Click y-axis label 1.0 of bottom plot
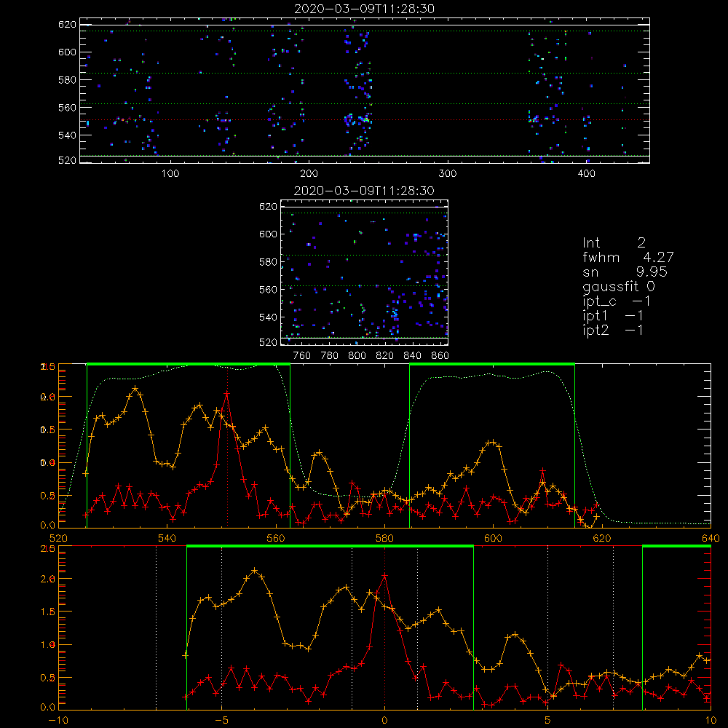 point(48,645)
